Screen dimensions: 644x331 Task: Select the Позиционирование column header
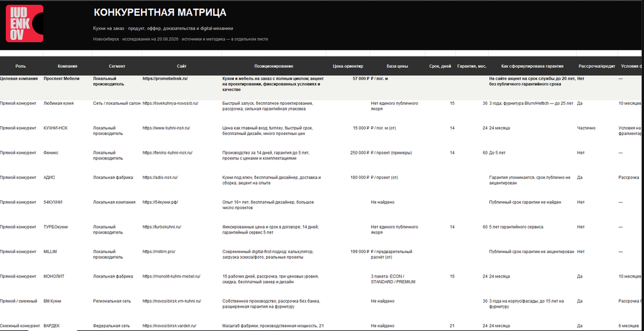[x=274, y=66]
